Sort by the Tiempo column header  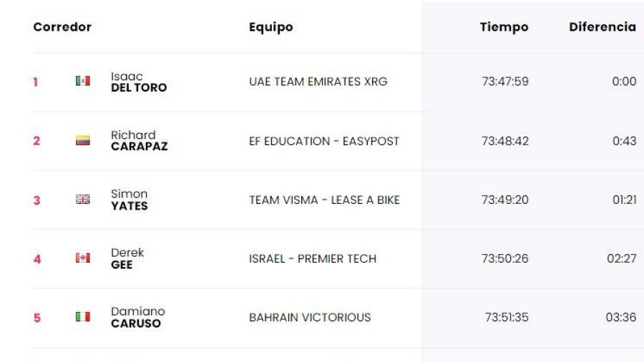point(504,27)
